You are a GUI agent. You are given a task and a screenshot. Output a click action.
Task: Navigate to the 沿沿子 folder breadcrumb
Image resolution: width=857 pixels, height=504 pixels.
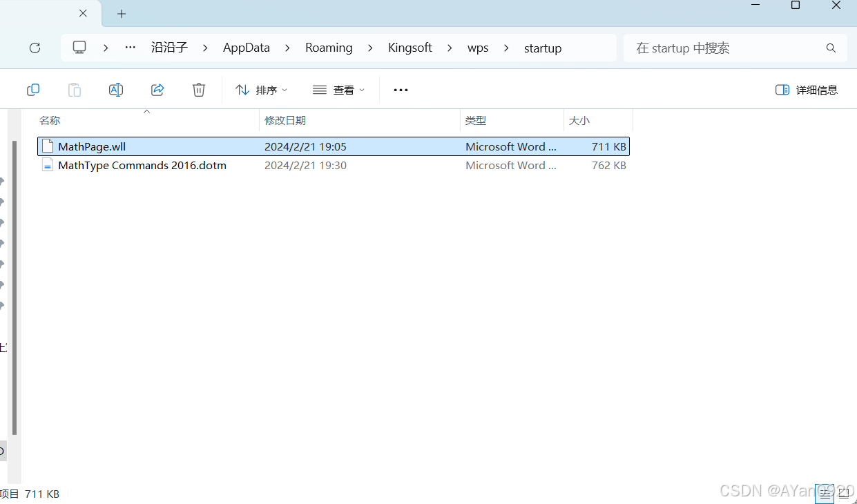pyautogui.click(x=169, y=48)
